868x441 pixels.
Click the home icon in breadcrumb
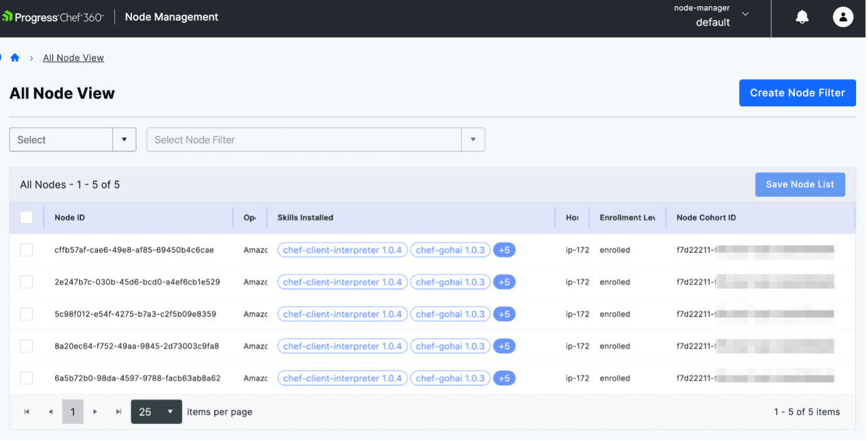pyautogui.click(x=15, y=58)
